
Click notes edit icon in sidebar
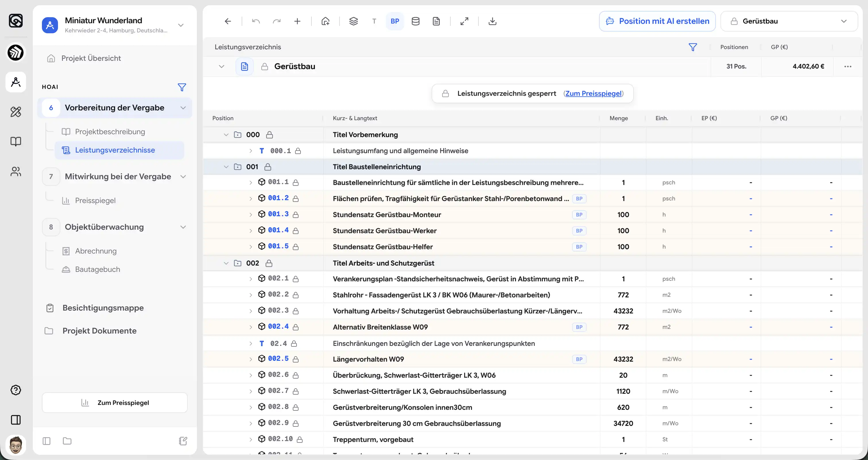tap(183, 441)
